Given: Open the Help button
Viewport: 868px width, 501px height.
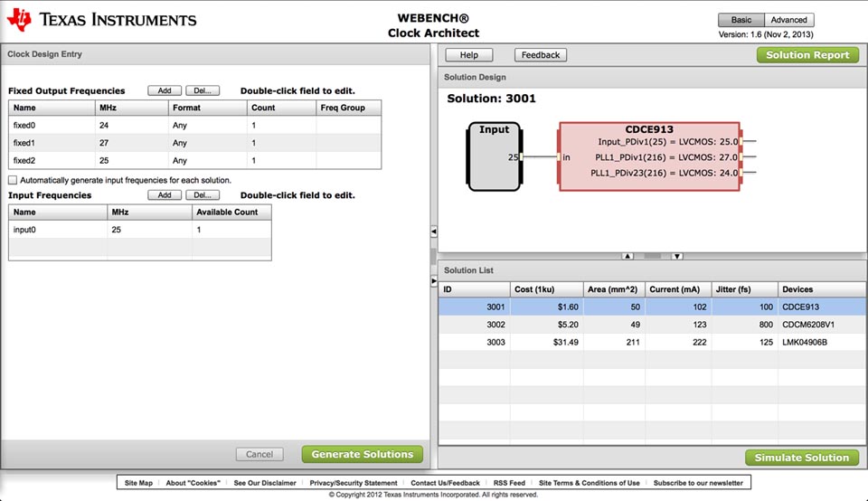Looking at the screenshot, I should coord(469,55).
